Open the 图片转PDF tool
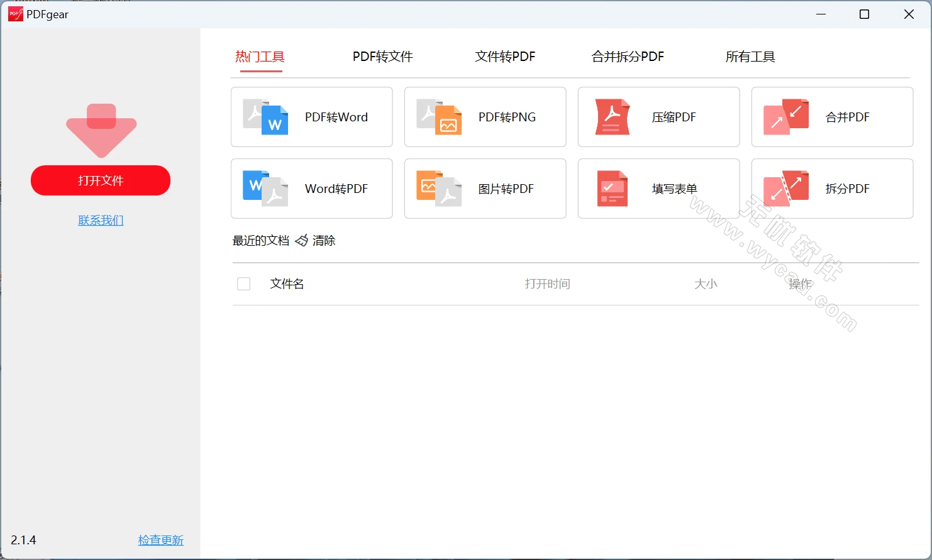932x560 pixels. tap(485, 189)
